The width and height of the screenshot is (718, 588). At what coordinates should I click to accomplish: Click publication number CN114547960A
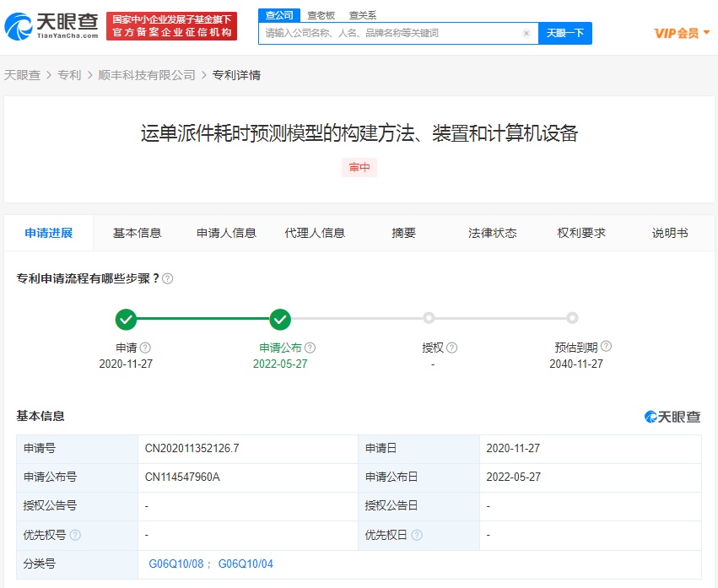pyautogui.click(x=182, y=477)
